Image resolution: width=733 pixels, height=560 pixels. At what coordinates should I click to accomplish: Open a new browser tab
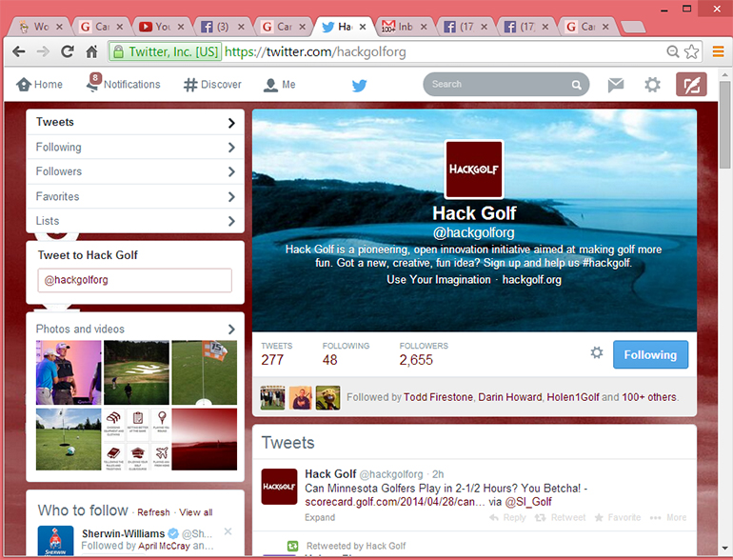pyautogui.click(x=633, y=28)
